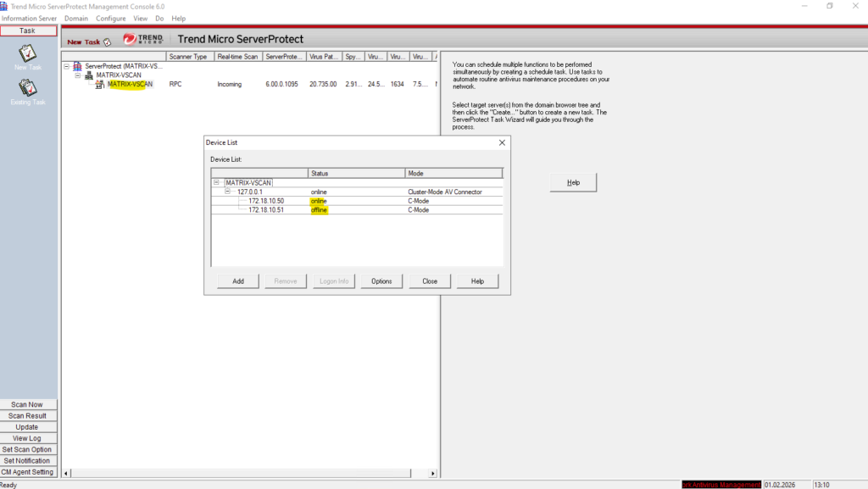
Task: Click the horizontal scrollbar right arrow
Action: (x=433, y=474)
